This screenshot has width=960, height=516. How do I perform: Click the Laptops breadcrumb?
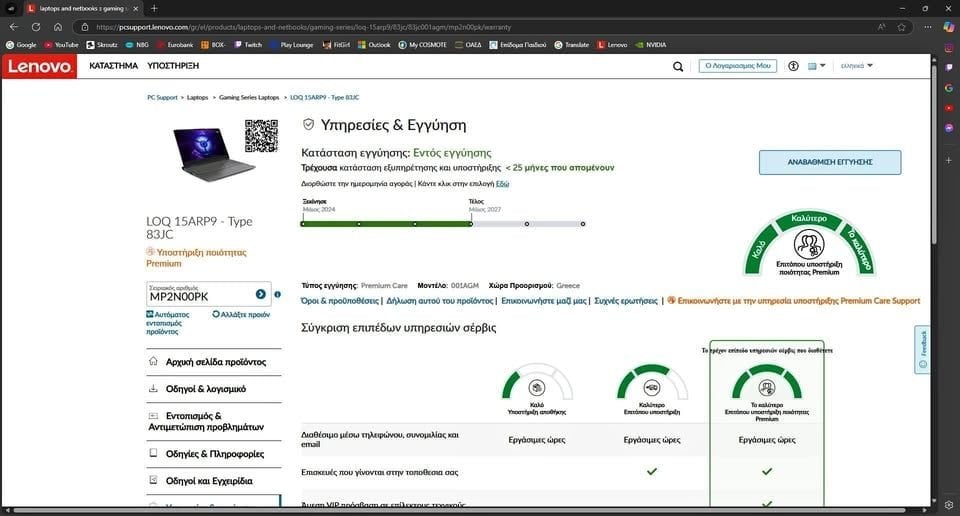click(x=197, y=97)
